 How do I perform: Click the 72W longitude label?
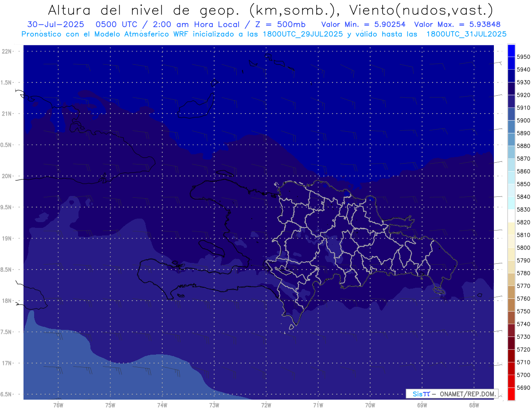266,405
